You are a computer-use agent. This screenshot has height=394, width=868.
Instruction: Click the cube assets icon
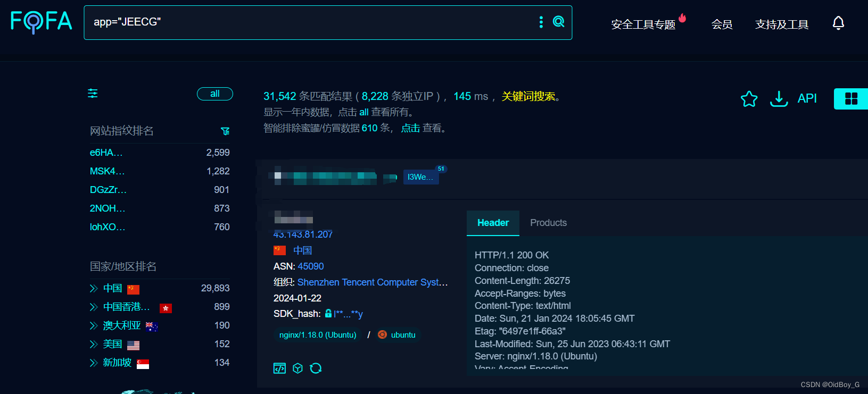click(x=297, y=368)
